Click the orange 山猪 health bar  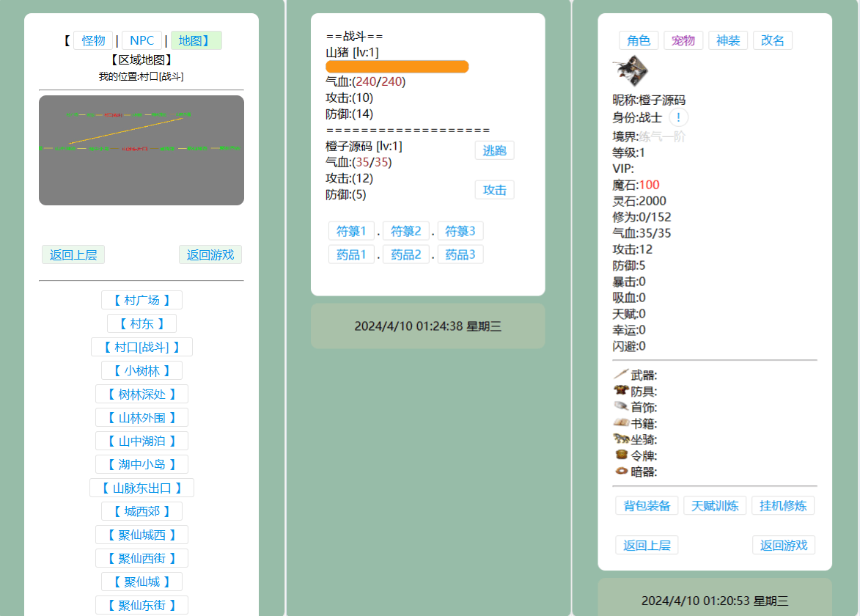pyautogui.click(x=397, y=67)
